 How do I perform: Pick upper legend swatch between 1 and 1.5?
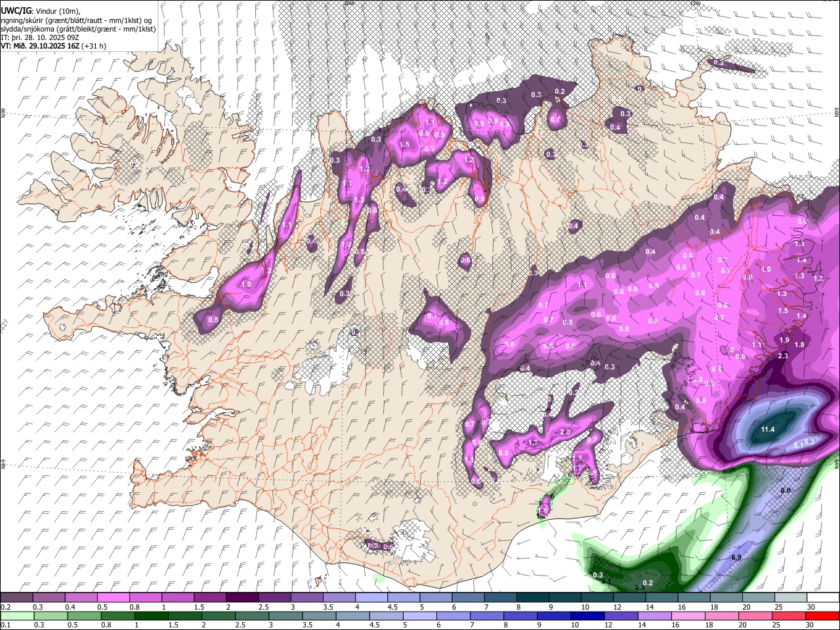click(177, 598)
